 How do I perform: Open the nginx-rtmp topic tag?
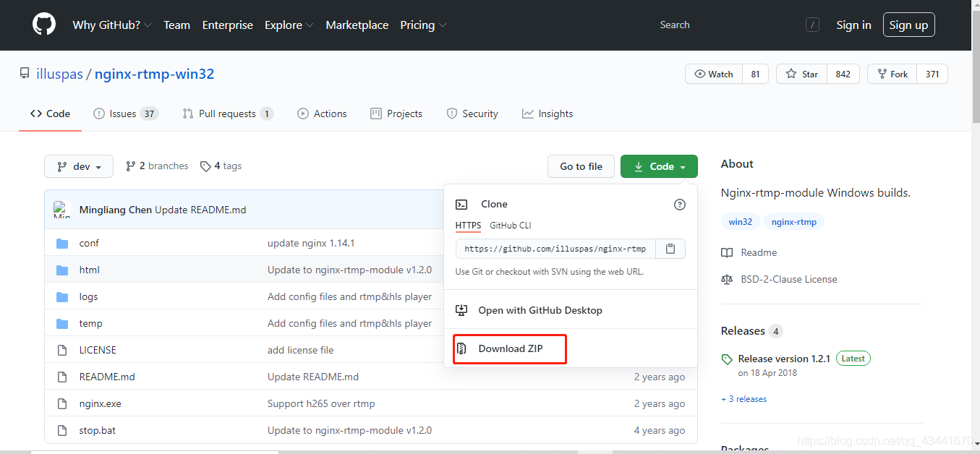click(794, 222)
